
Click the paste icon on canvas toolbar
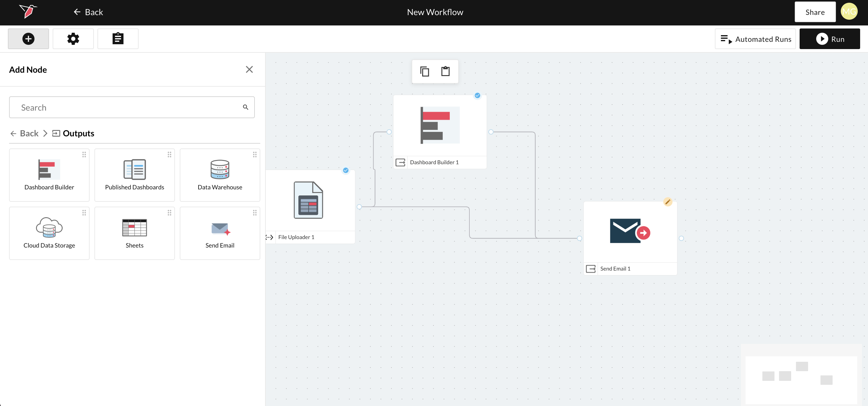point(446,72)
